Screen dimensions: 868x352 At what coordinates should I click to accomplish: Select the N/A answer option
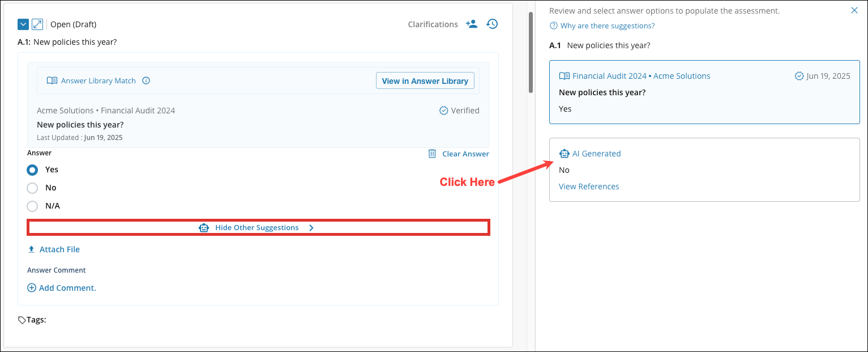coord(32,206)
